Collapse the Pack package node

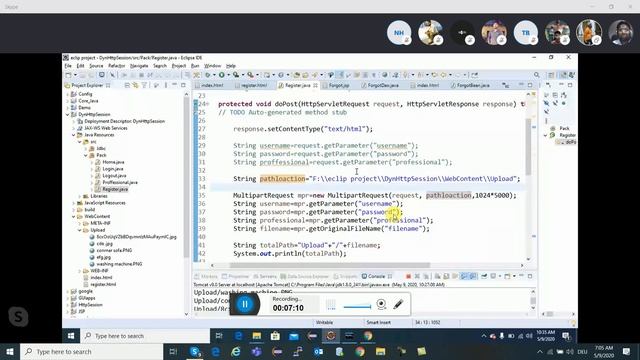tap(86, 156)
